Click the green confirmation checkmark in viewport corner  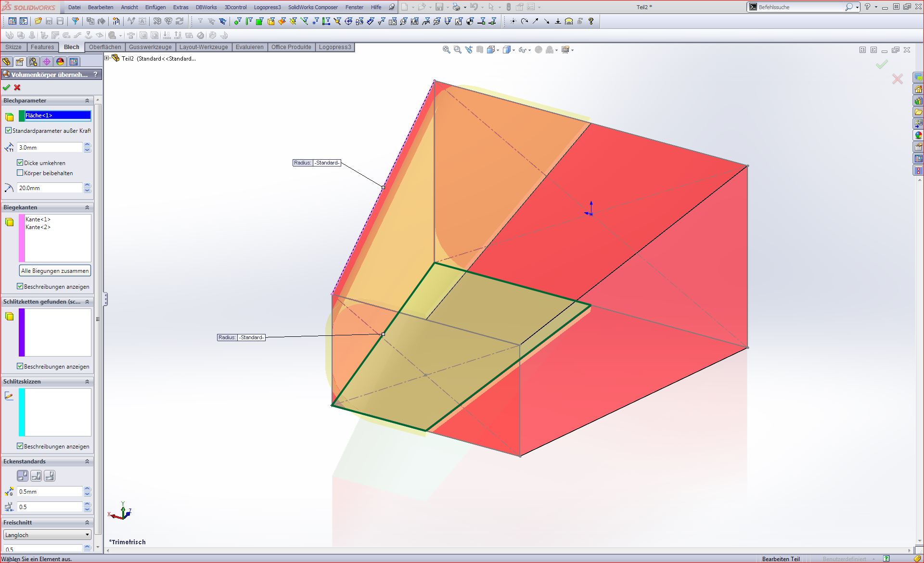(882, 64)
